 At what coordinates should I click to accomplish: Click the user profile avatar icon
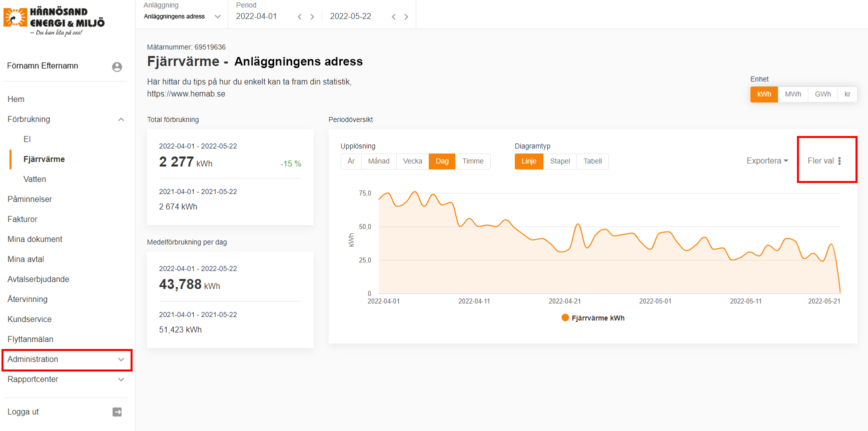point(117,67)
